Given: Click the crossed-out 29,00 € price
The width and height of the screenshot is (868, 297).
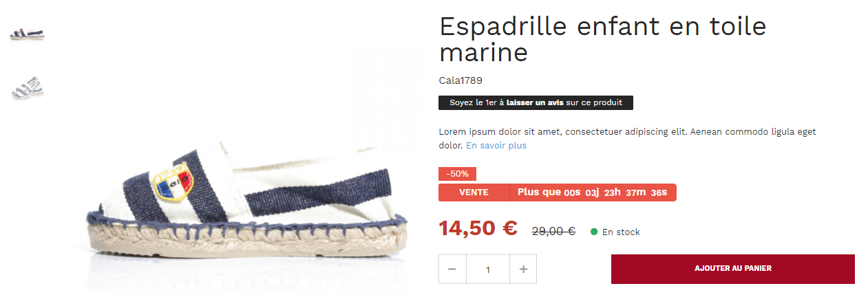Looking at the screenshot, I should point(553,232).
